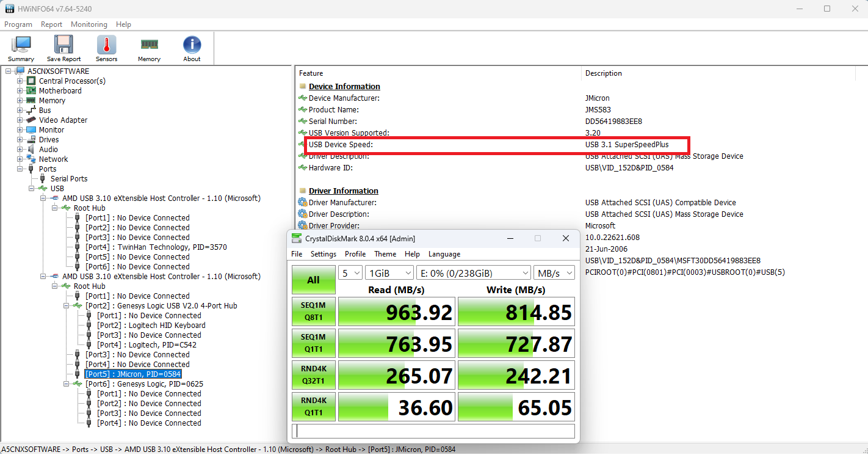The image size is (868, 455).
Task: Click the HWiNFO64 title bar app icon
Action: (10, 9)
